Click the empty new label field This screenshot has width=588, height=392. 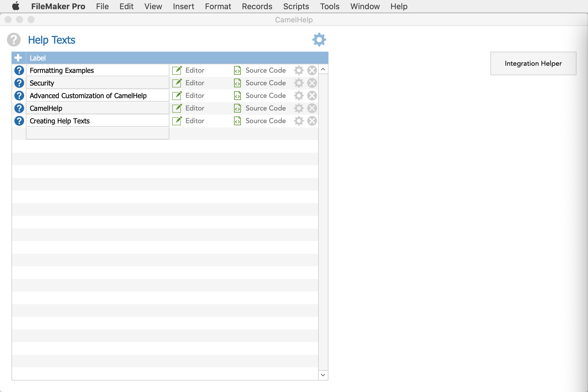pos(98,133)
